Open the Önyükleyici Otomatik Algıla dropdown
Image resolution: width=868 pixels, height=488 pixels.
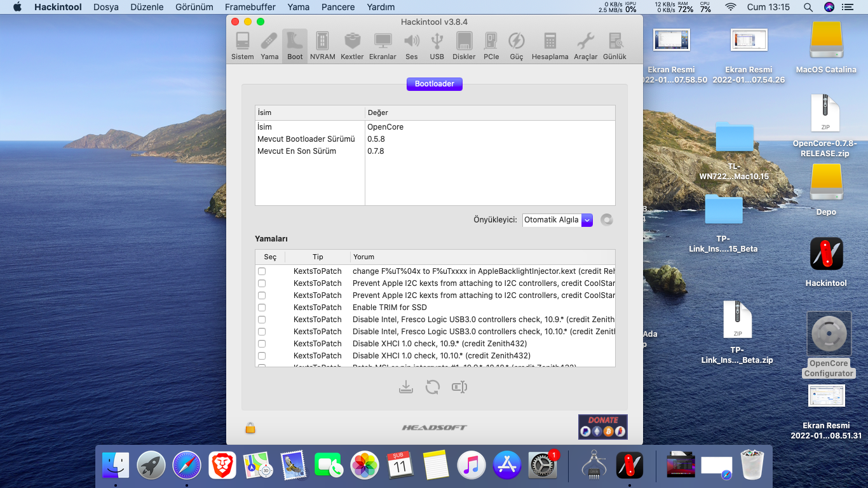[557, 220]
